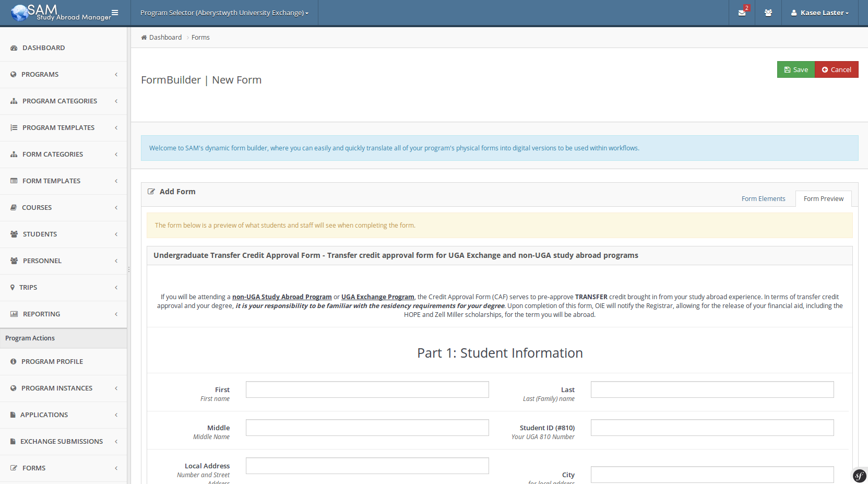Click the 'Part 1: Student Information' heading
868x484 pixels.
click(x=500, y=353)
